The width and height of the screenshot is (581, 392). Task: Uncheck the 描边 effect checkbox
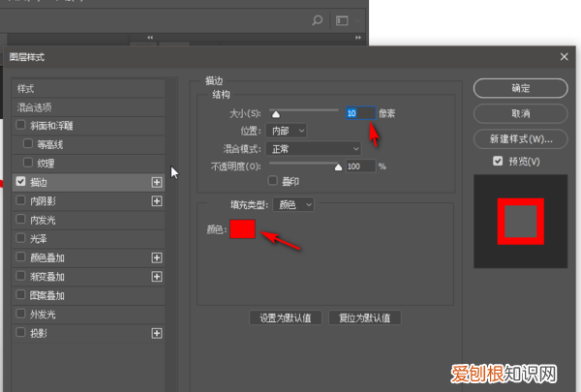20,181
